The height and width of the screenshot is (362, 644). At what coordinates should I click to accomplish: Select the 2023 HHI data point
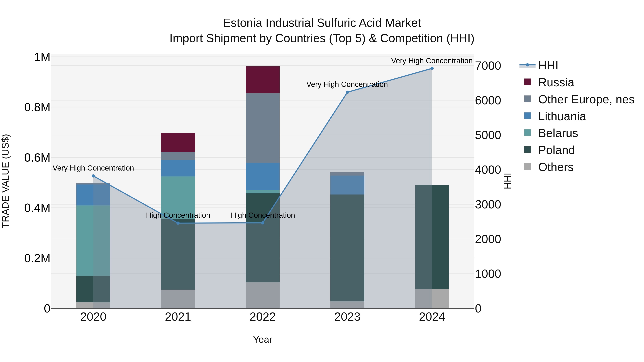(347, 92)
